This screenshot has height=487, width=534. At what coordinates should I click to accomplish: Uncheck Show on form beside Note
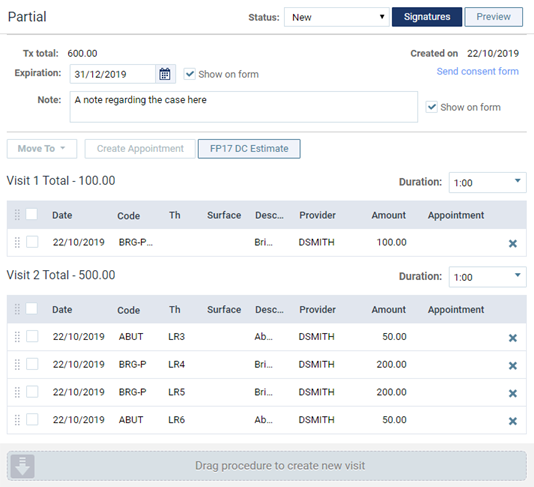click(431, 107)
